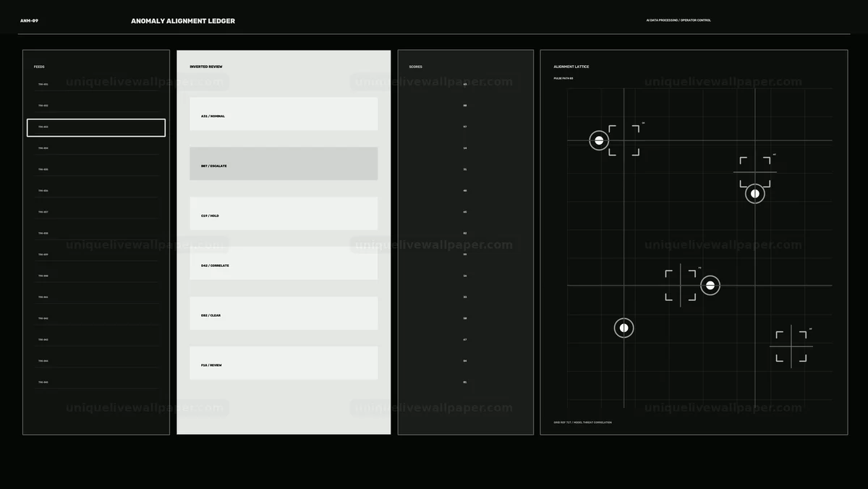Image resolution: width=868 pixels, height=489 pixels.
Task: Select the TRK-007 feed row
Action: 96,212
